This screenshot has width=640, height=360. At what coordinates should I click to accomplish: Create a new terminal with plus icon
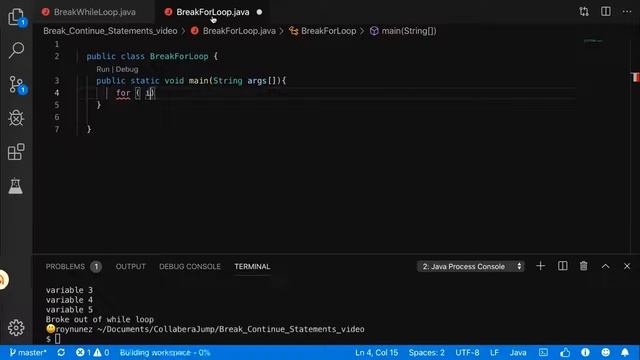click(x=540, y=266)
